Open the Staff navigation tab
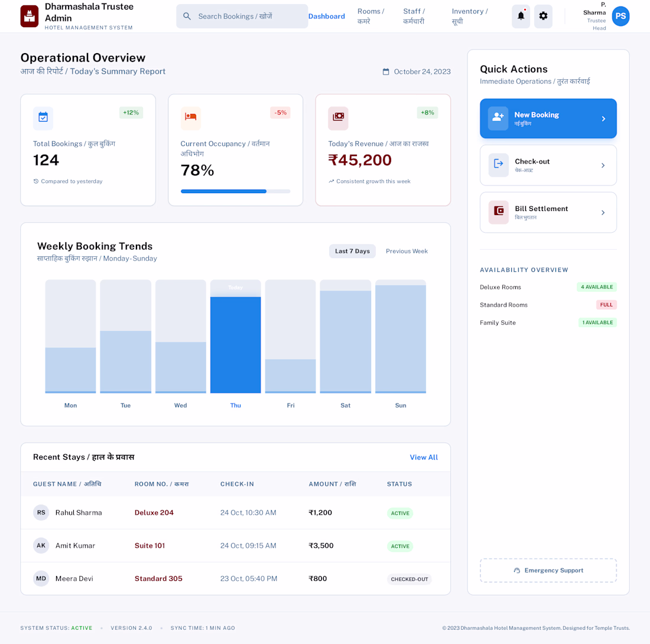 (414, 16)
